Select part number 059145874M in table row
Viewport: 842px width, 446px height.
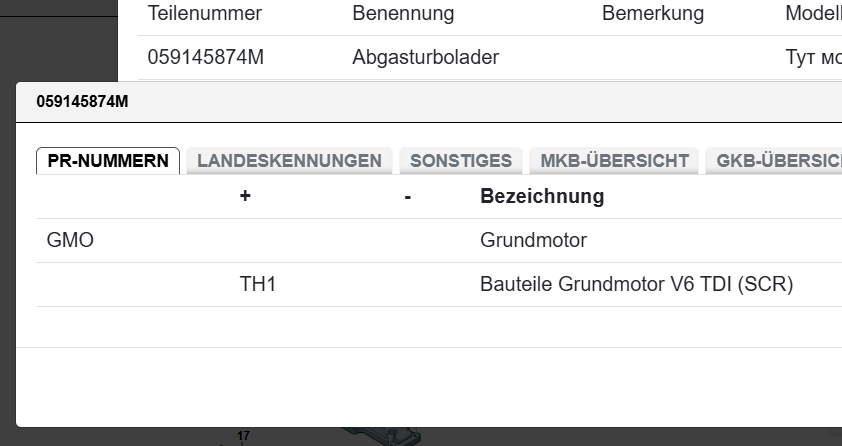tap(205, 58)
